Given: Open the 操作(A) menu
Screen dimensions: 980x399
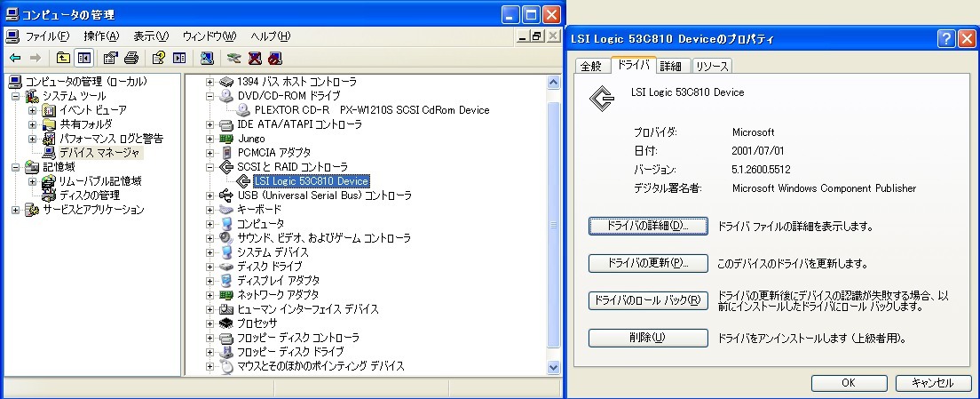Looking at the screenshot, I should [101, 36].
